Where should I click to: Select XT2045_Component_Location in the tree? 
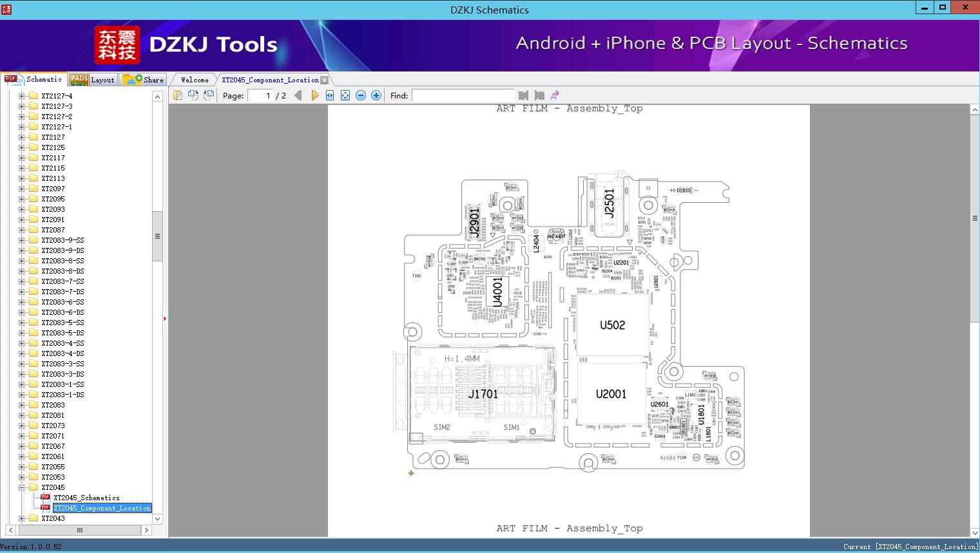click(x=102, y=508)
